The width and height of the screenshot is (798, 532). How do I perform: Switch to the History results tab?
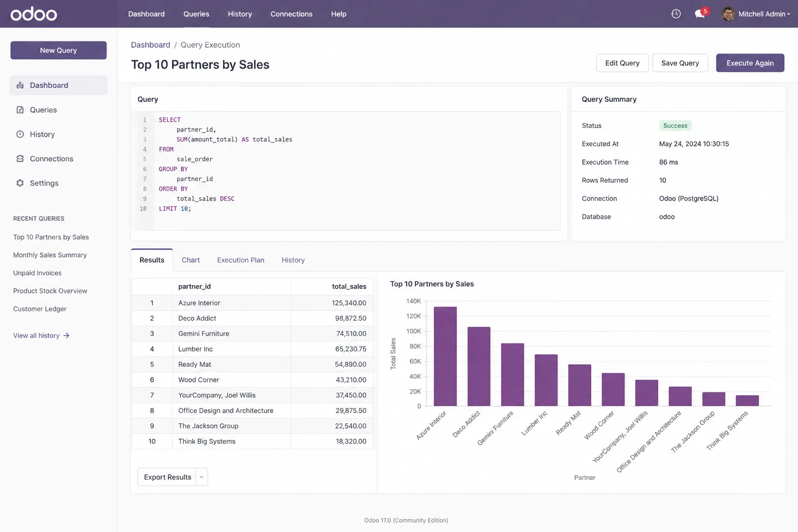pos(293,260)
